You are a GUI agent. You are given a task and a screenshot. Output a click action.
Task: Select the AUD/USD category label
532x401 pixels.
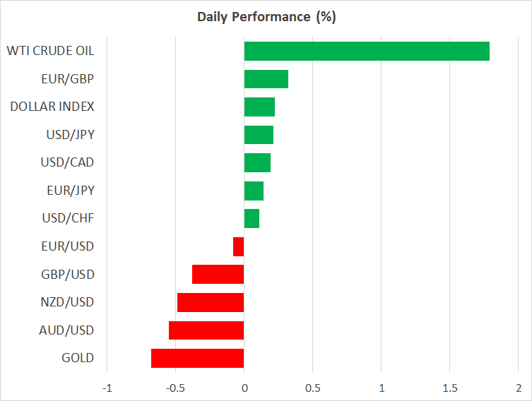[x=66, y=330]
